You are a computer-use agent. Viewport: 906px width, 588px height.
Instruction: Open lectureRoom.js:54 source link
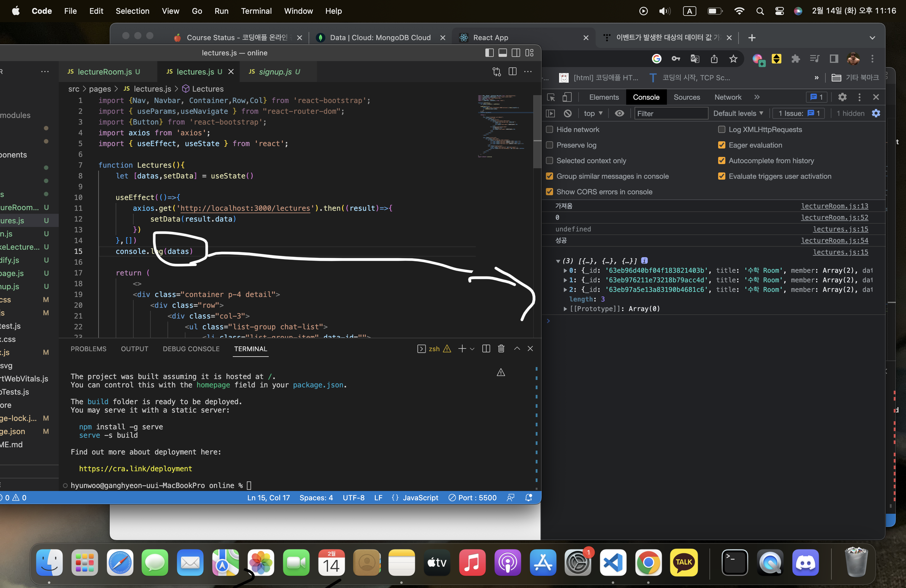coord(834,240)
